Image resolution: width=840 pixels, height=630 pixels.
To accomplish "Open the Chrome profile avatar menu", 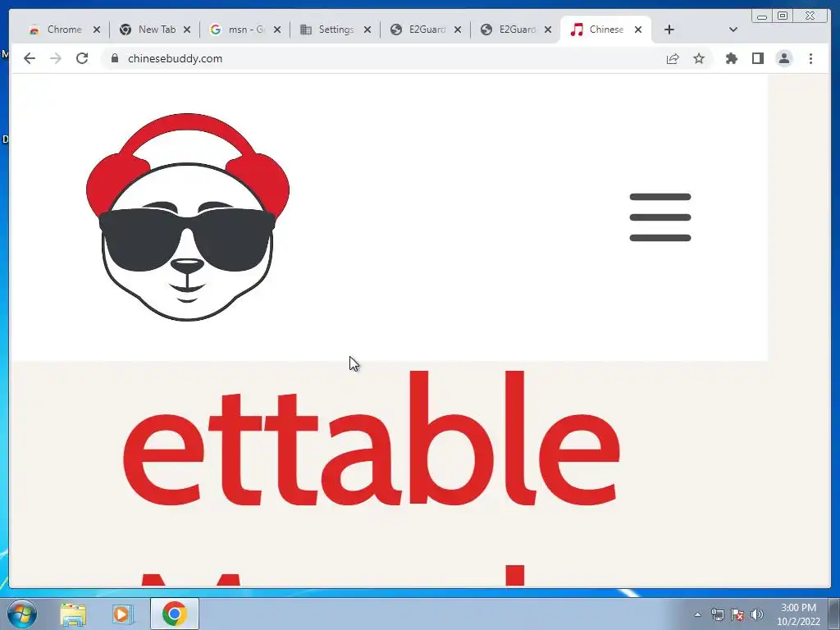I will click(x=783, y=58).
